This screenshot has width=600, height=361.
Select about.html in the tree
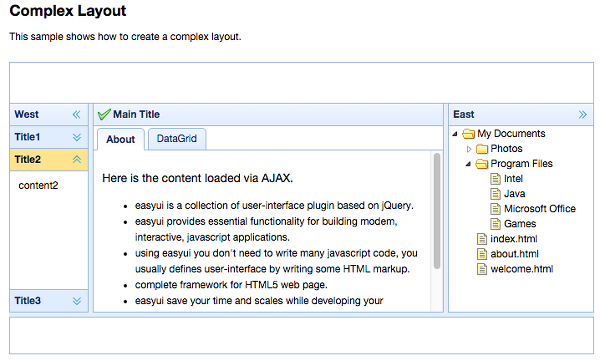click(514, 254)
